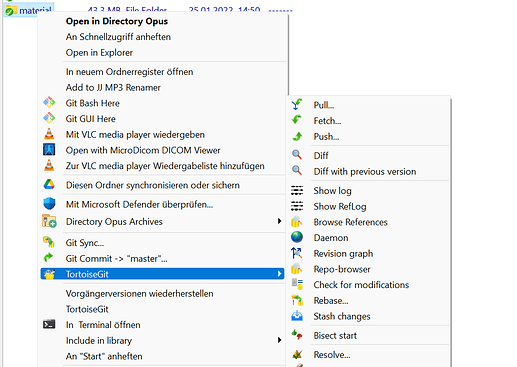Select 'In neuem Ordnerregister öffnen'

tap(129, 72)
